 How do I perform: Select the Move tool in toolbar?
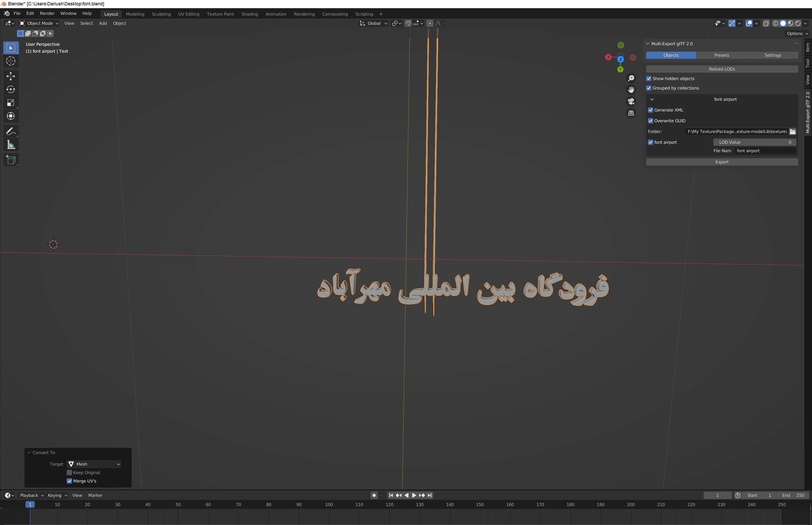(x=10, y=76)
